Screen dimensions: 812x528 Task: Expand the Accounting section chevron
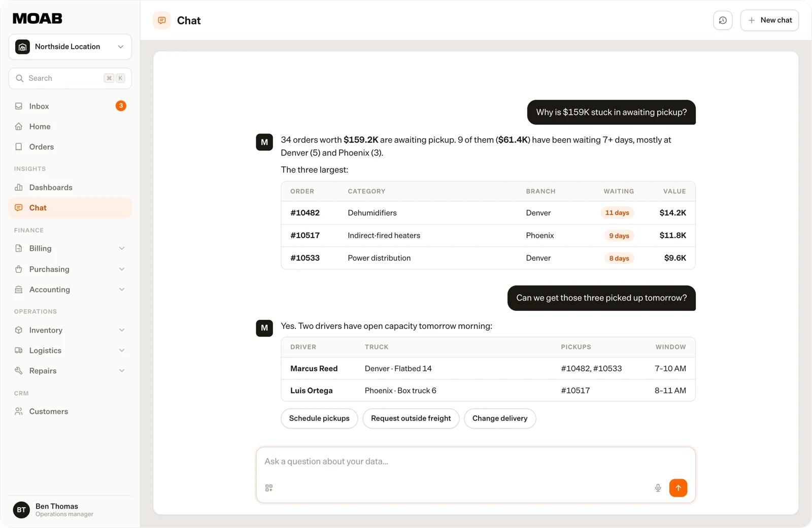click(122, 289)
